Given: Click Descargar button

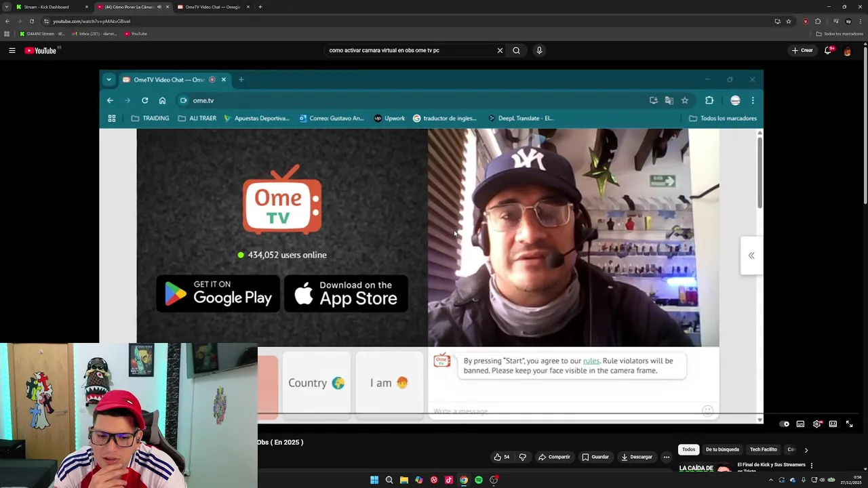Looking at the screenshot, I should click(x=637, y=457).
